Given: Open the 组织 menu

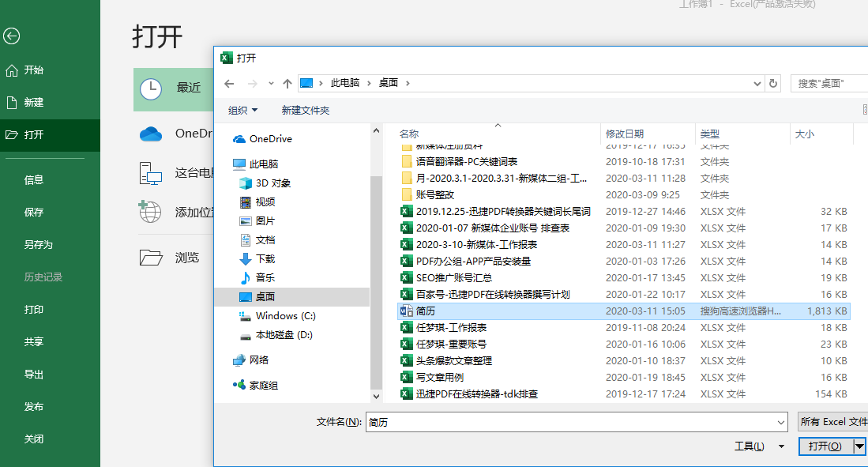Looking at the screenshot, I should (243, 111).
